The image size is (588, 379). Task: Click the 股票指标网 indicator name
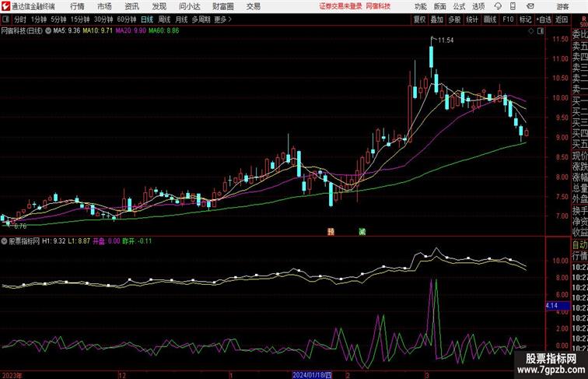pyautogui.click(x=24, y=241)
